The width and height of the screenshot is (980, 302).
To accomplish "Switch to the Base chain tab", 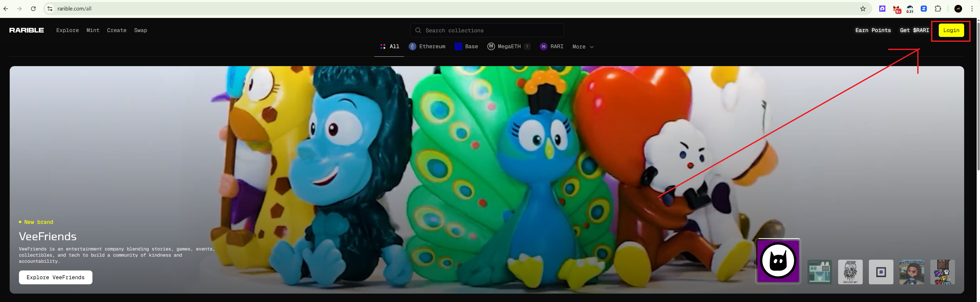I will point(466,46).
